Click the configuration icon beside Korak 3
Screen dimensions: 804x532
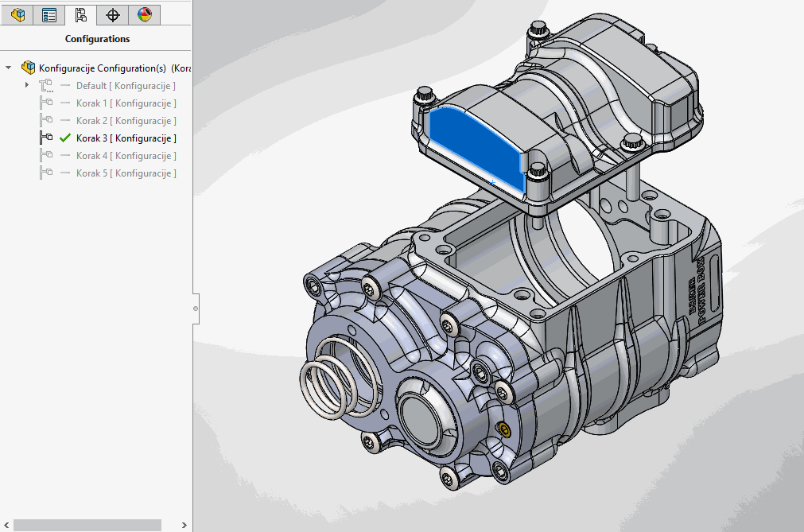click(45, 138)
